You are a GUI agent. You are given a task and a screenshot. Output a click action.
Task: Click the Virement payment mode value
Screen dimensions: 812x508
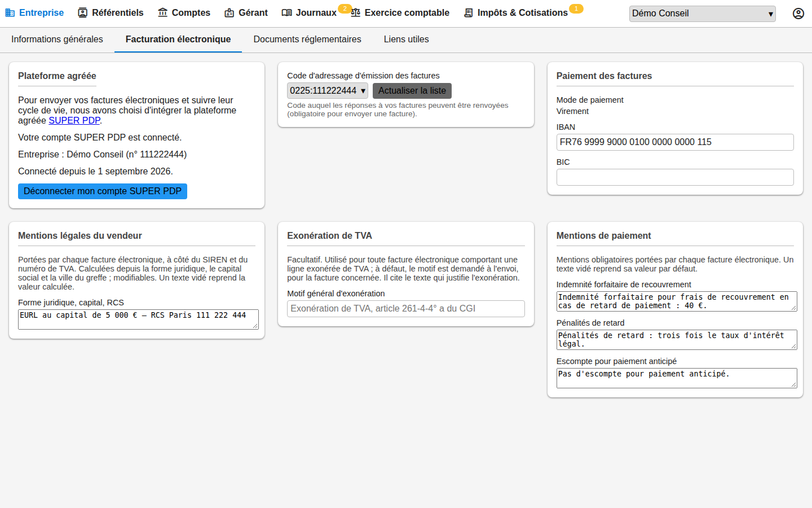pos(572,111)
